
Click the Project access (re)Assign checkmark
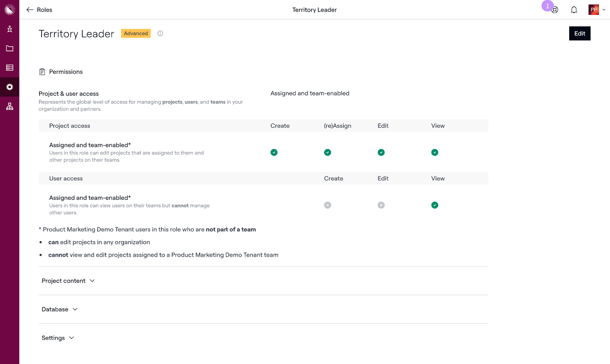pyautogui.click(x=327, y=152)
